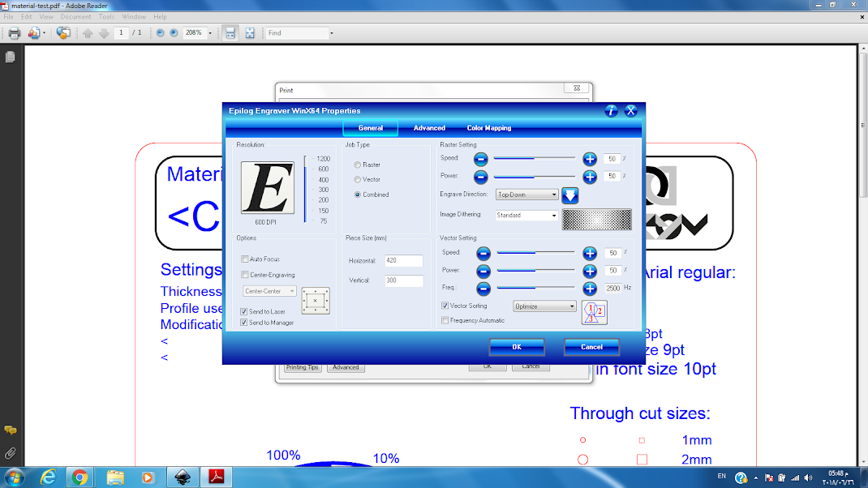Open the collaborate dropdown arrow in Reader toolbar
Screen dimensions: 868x488
pos(45,33)
